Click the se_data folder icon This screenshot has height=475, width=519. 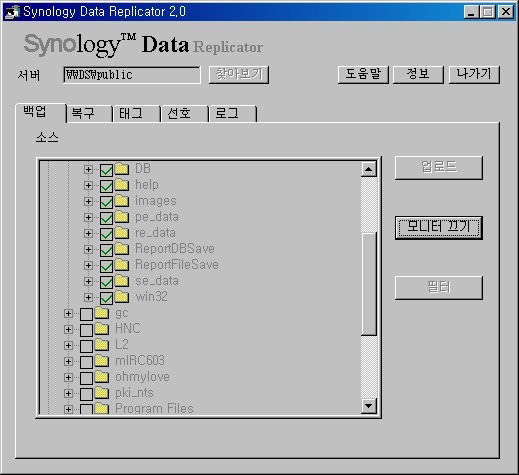[122, 281]
